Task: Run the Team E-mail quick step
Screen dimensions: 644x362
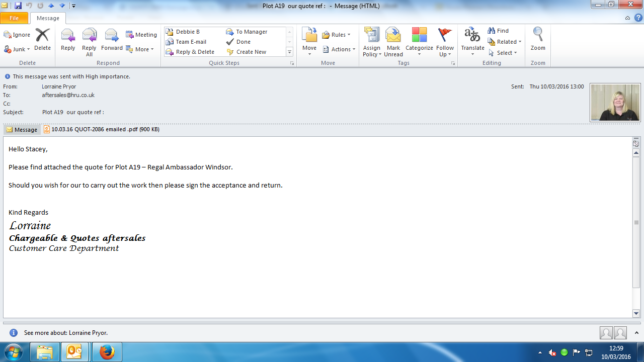Action: (186, 42)
